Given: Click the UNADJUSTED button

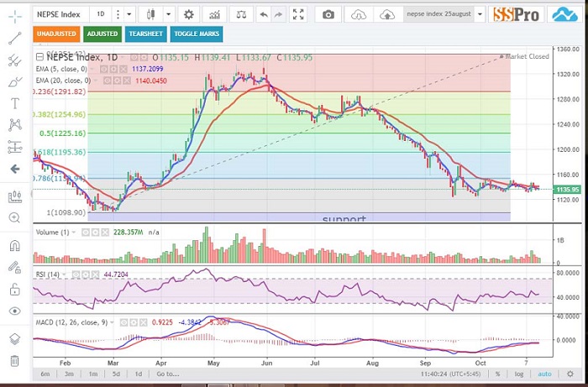Looking at the screenshot, I should pos(56,34).
